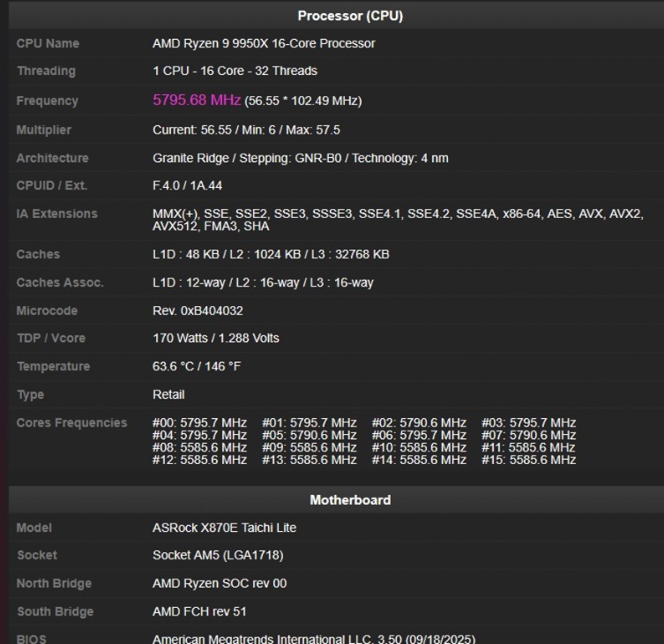Viewport: 664px width, 644px height.
Task: Click core #10: 5585.6 MHz frequency
Action: point(419,447)
